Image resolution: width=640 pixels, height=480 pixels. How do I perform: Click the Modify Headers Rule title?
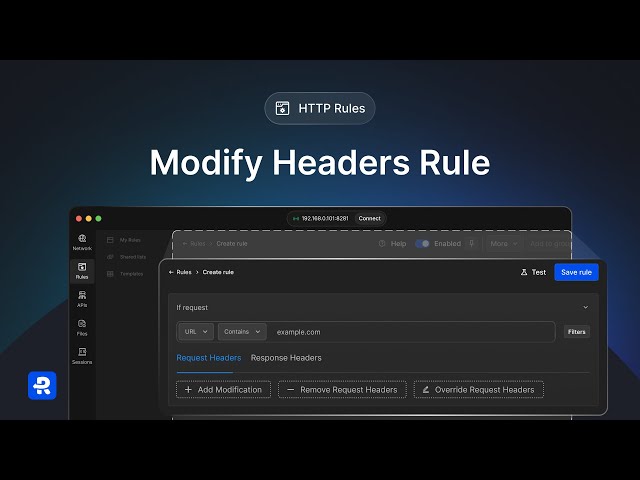click(320, 163)
